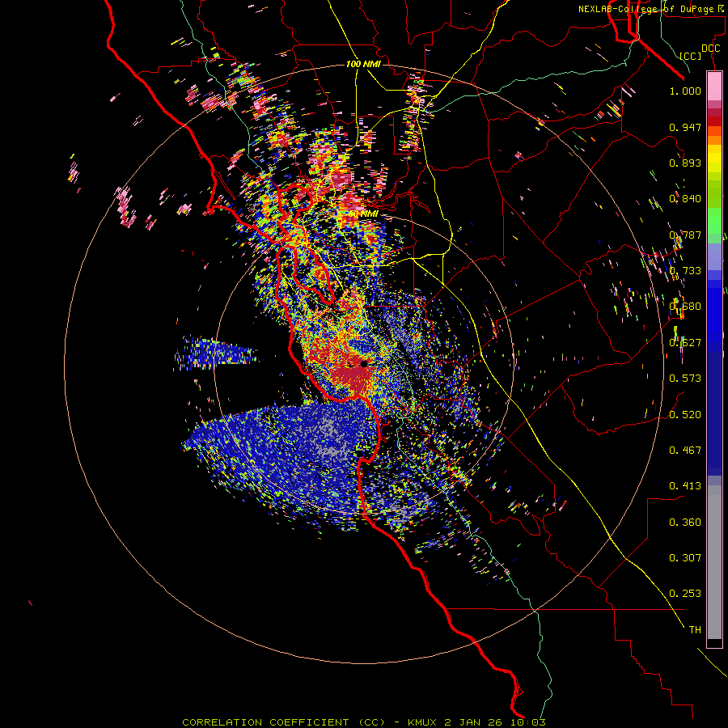728x728 pixels.
Task: Select the pink segment atop the color bar
Action: [714, 87]
